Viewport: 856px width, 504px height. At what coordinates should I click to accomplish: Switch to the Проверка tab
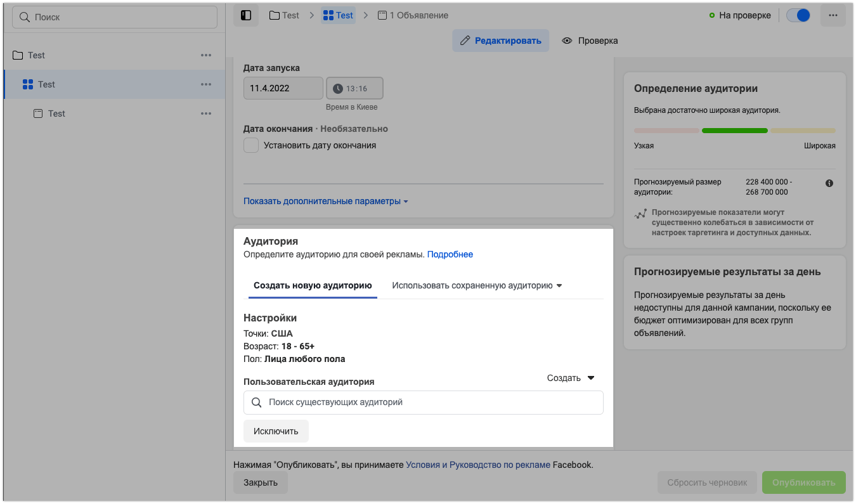point(590,41)
